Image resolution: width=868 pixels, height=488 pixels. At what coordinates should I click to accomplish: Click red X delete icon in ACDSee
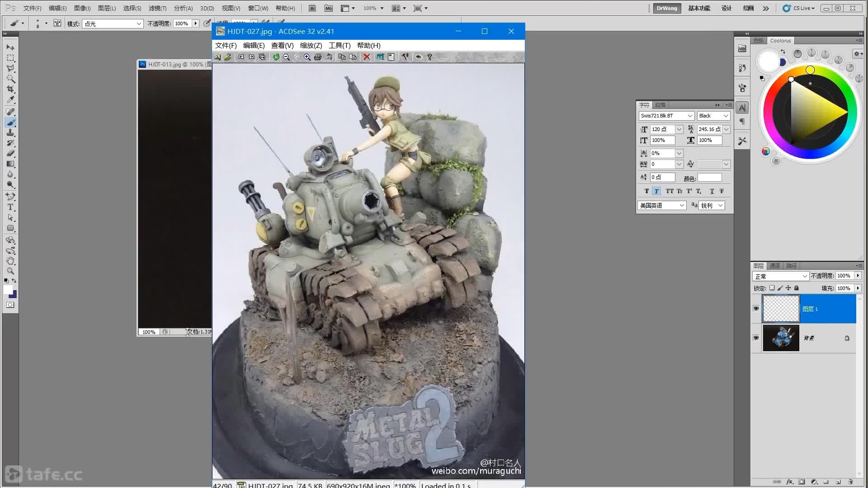pos(367,57)
